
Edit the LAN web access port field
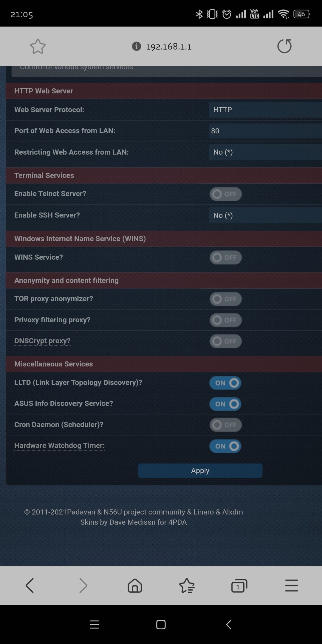click(265, 131)
